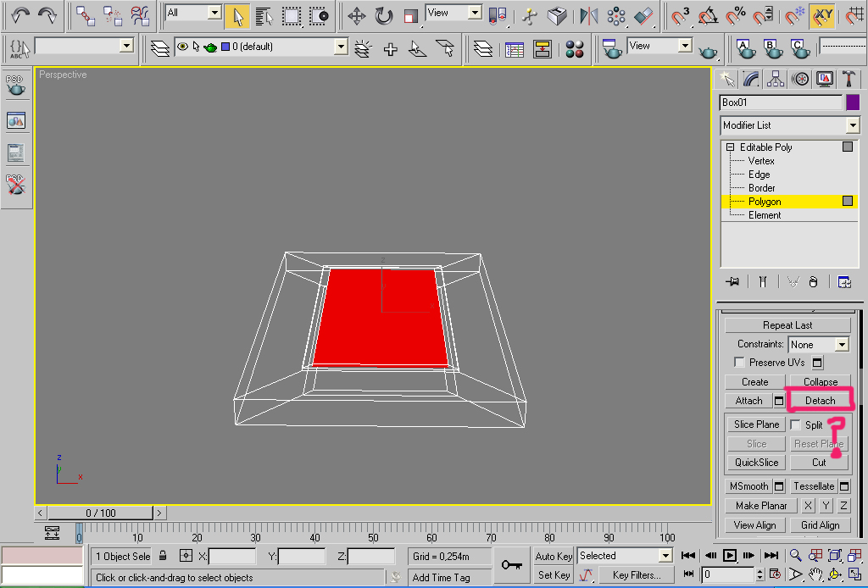
Task: Enable Preserve UVs checkbox
Action: [x=739, y=363]
